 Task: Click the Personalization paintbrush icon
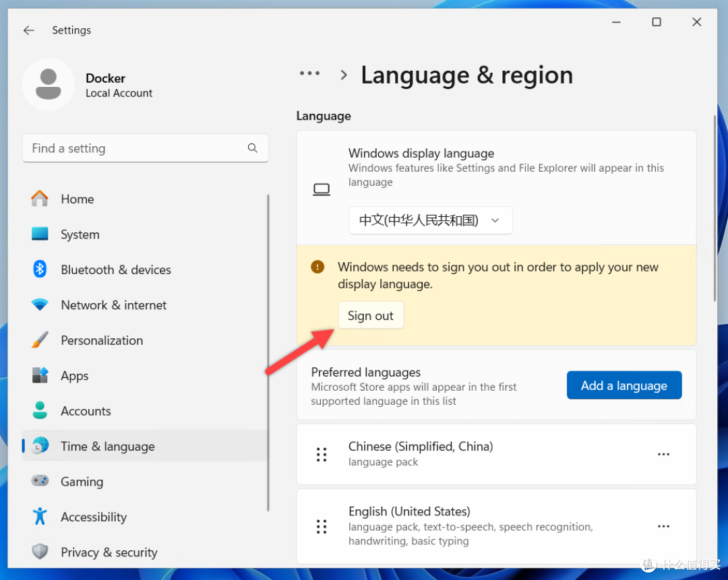coord(40,340)
